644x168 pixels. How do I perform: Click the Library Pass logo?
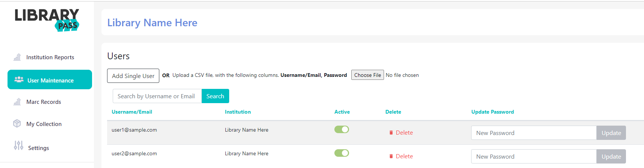coord(47,20)
